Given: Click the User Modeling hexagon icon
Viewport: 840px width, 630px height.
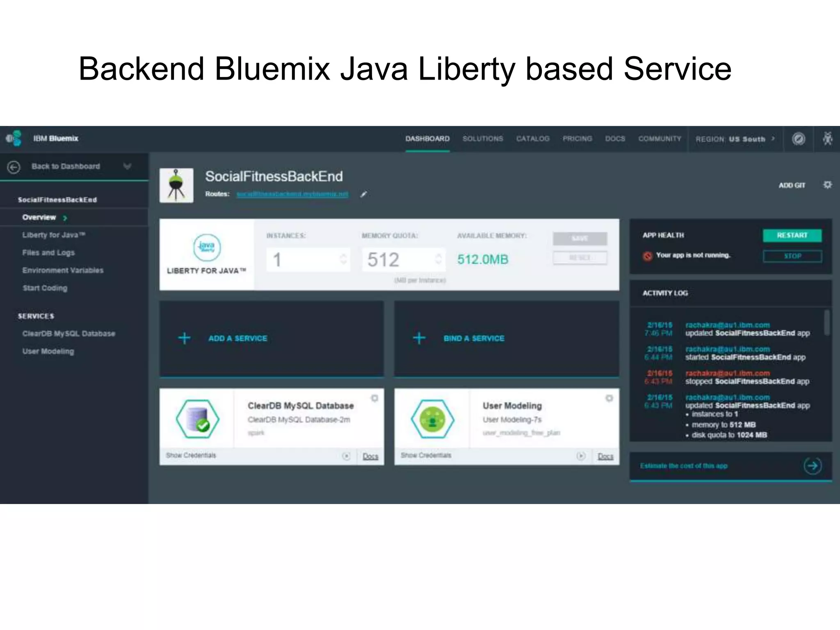Looking at the screenshot, I should point(432,419).
